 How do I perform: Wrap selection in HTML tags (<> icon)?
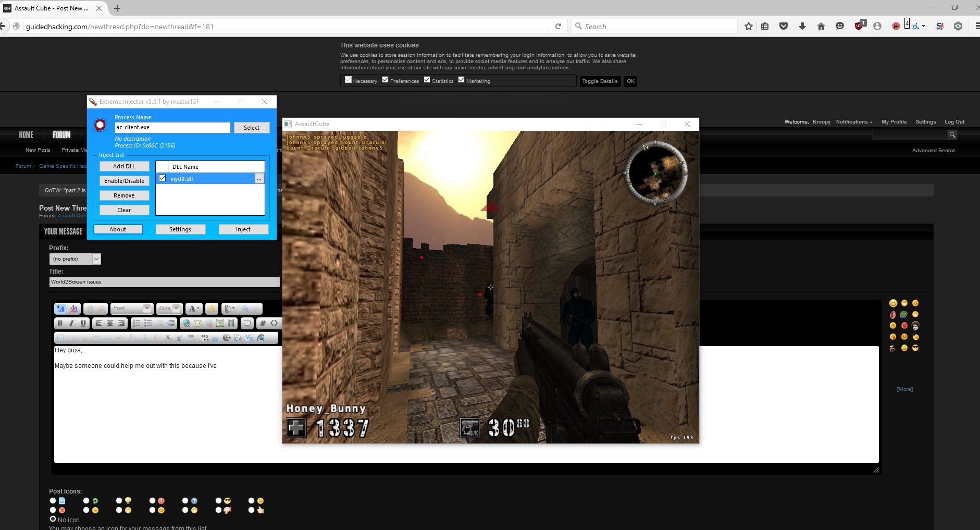(274, 323)
